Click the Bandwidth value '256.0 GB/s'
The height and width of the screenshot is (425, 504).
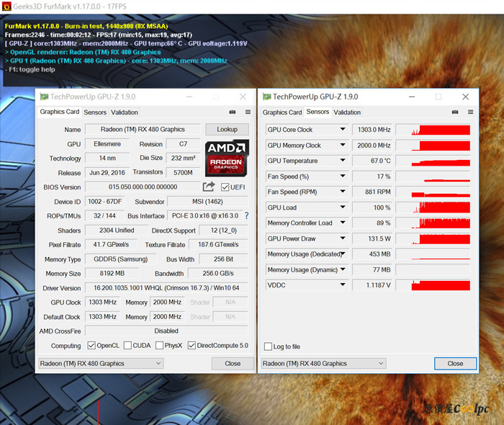[218, 273]
